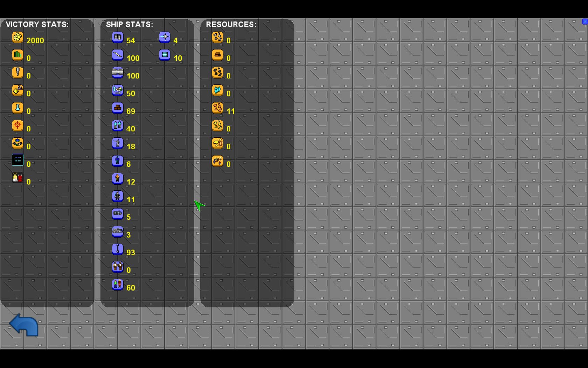Click the orange ore icon showing 11

tap(217, 108)
